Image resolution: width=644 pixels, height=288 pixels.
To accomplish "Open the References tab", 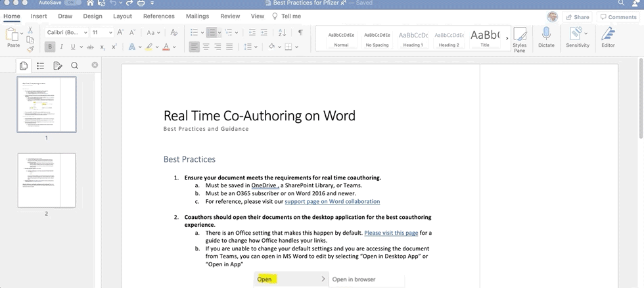I will [158, 16].
